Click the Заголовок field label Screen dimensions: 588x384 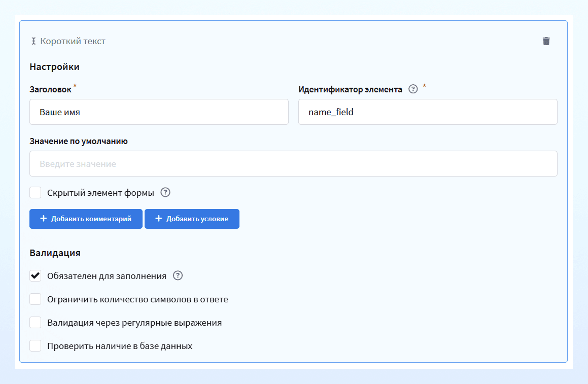(x=51, y=89)
